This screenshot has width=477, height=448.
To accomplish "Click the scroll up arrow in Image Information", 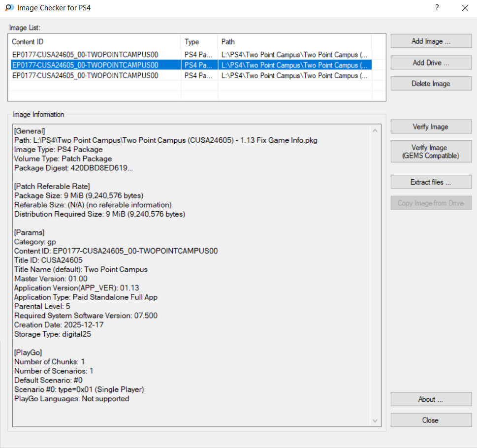I will click(x=376, y=131).
